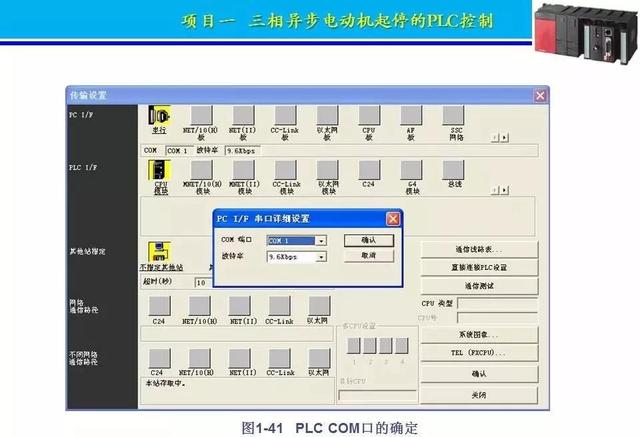Select the SSC网络 icon in PC I/F row
The image size is (640, 437).
[x=456, y=118]
